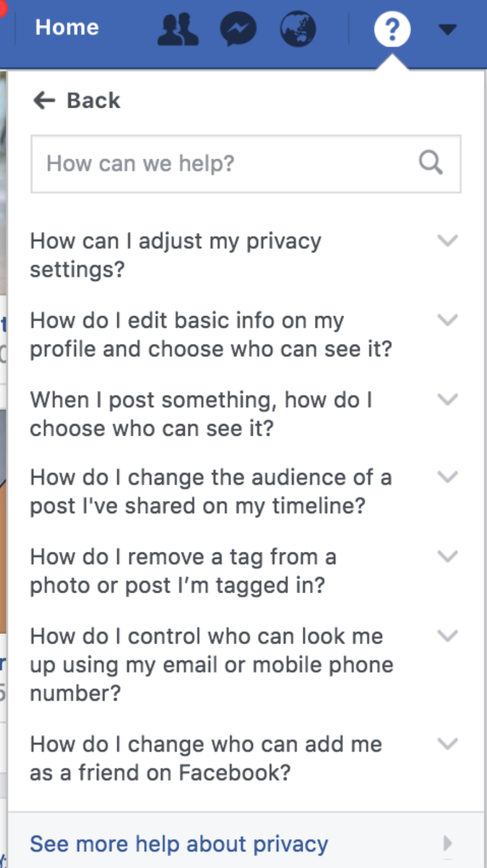Expand chevron for removing a tag
This screenshot has width=487, height=868.
[447, 556]
